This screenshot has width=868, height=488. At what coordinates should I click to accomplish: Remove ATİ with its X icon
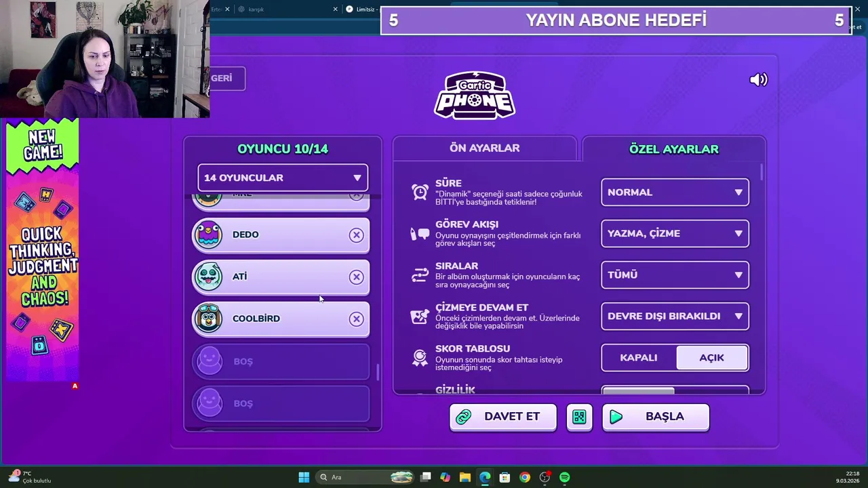356,277
